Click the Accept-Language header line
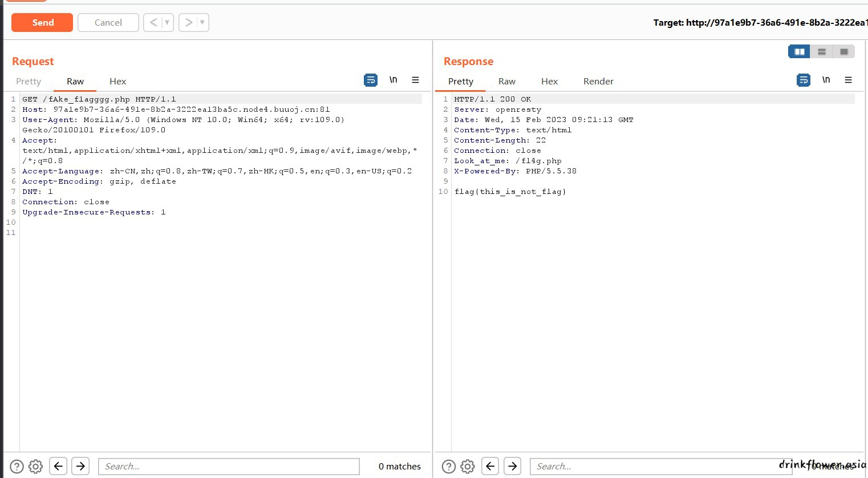This screenshot has height=478, width=868. click(217, 171)
